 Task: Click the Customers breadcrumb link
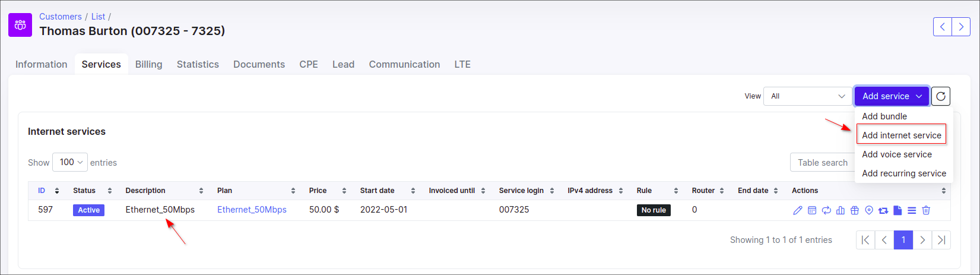[x=61, y=17]
